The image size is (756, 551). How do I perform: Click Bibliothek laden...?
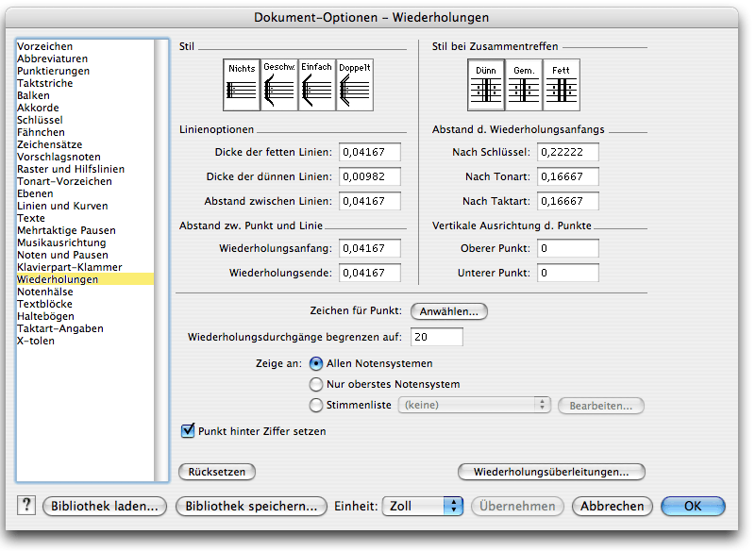(105, 506)
